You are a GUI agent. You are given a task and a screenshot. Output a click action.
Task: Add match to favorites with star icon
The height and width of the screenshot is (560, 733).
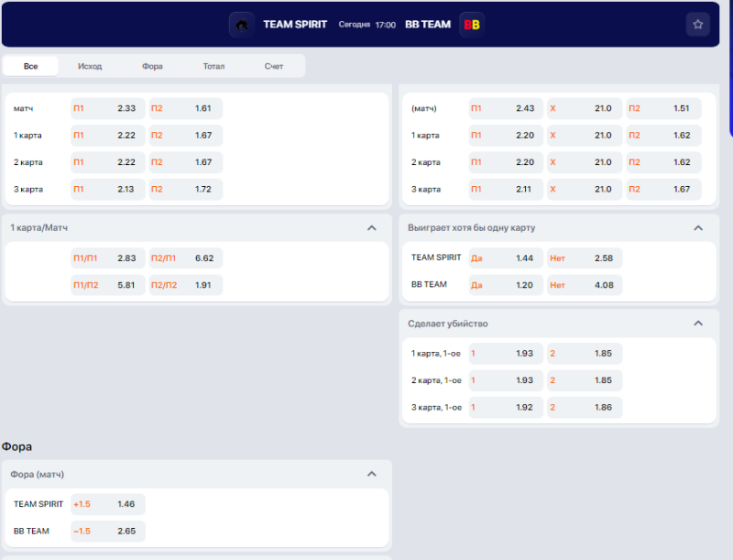coord(697,25)
